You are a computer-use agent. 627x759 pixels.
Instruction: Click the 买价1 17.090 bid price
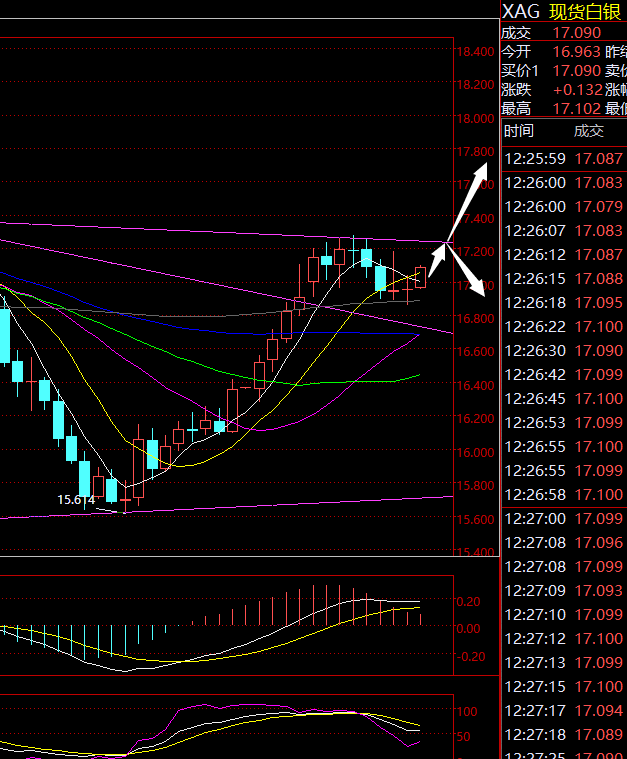pos(551,71)
